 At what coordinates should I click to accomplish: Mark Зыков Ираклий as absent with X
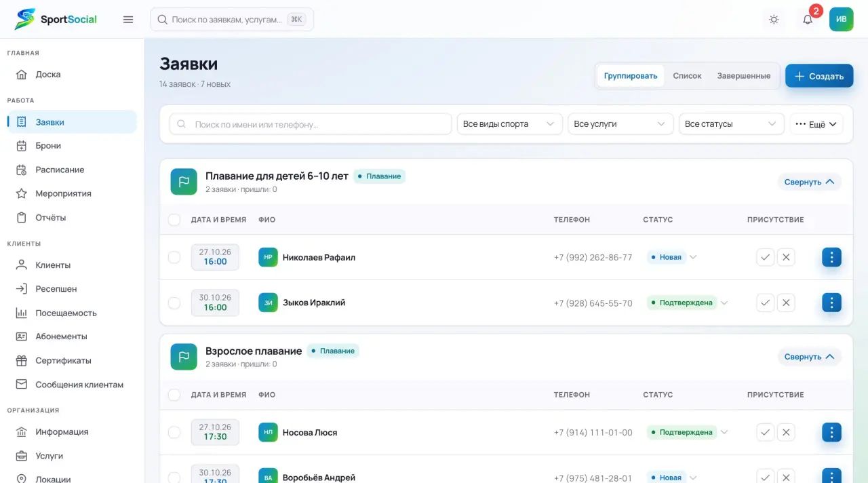click(786, 303)
